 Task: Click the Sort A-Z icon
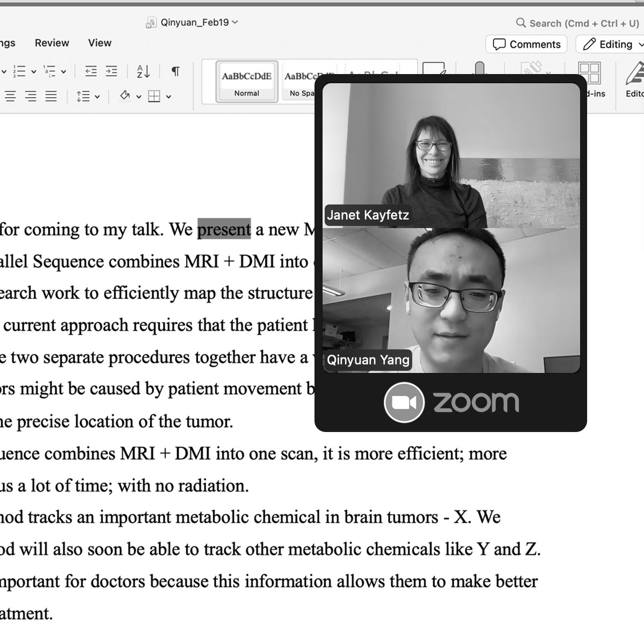tap(143, 71)
